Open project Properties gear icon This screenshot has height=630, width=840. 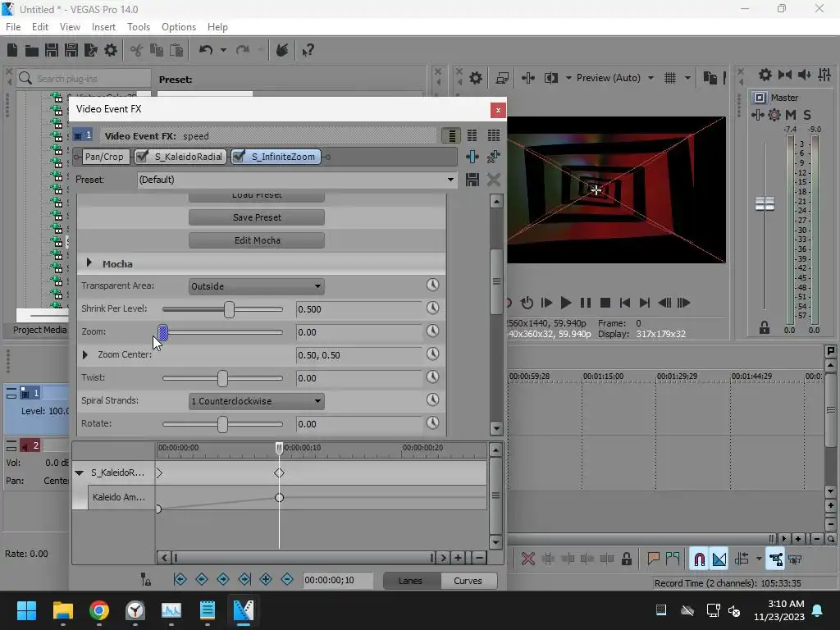pos(111,50)
